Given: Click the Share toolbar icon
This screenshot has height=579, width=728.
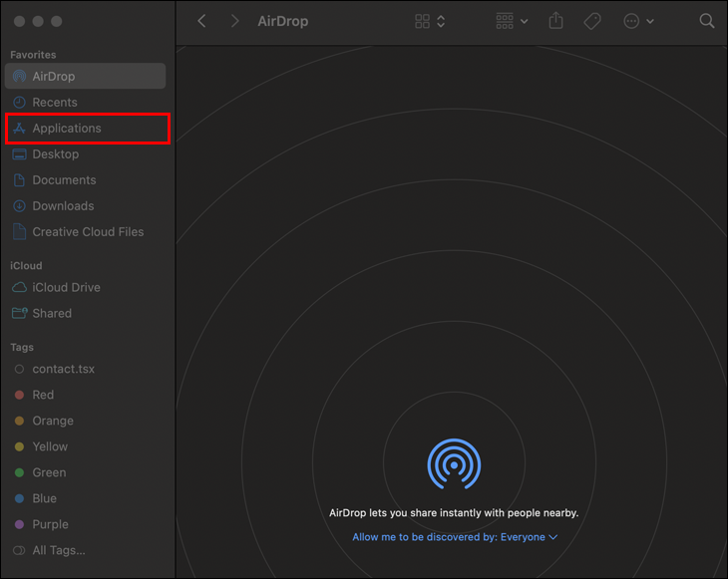Looking at the screenshot, I should [x=555, y=21].
